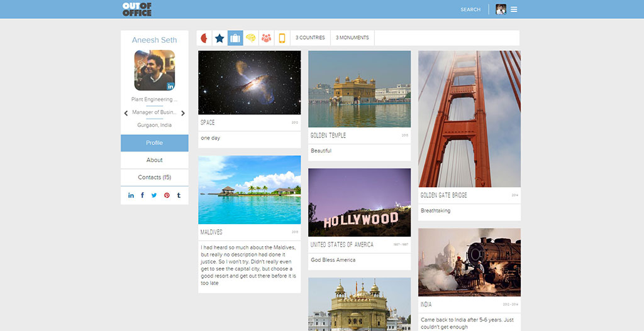
Task: Open the cropped temple photo at bottom
Action: point(359,305)
